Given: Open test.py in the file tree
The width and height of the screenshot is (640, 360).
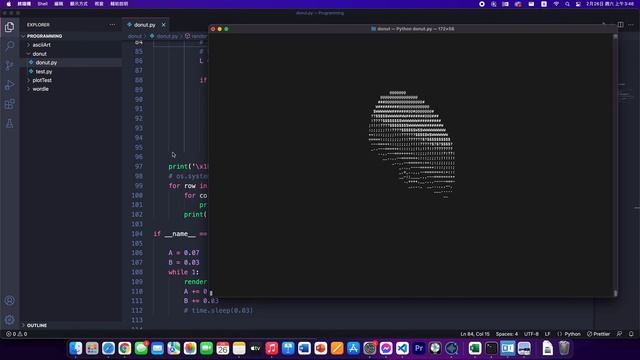Looking at the screenshot, I should click(x=71, y=71).
